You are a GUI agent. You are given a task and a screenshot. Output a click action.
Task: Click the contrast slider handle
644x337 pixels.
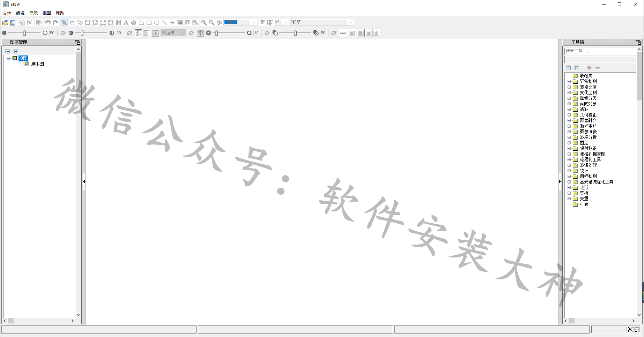(x=82, y=33)
